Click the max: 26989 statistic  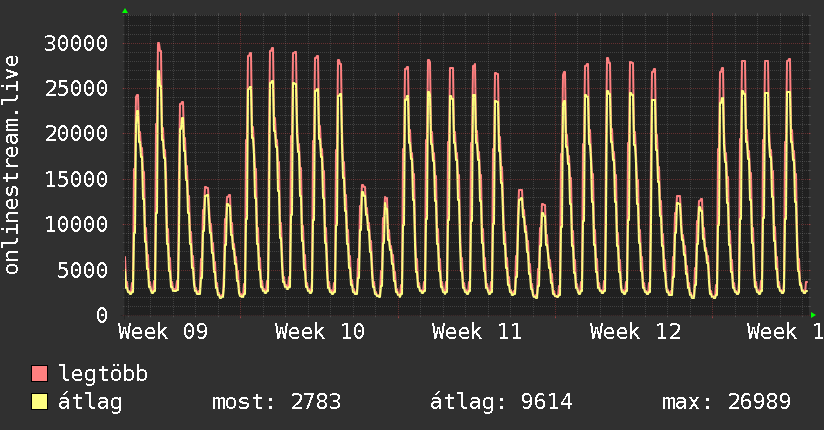[x=726, y=402]
